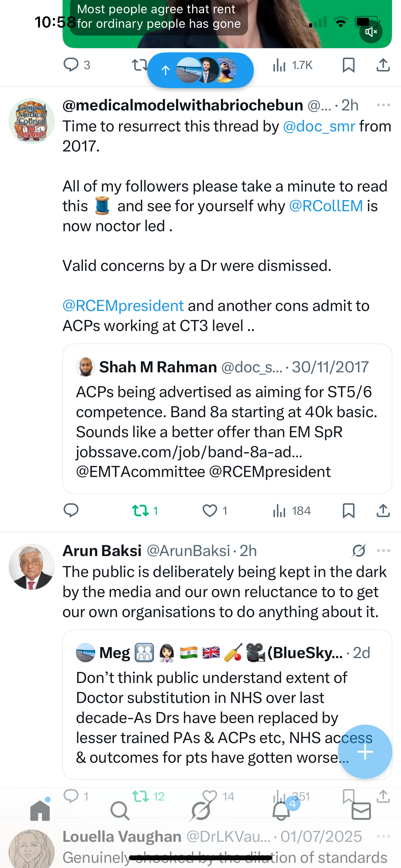Open more options for Arun Baksi's post

(384, 551)
